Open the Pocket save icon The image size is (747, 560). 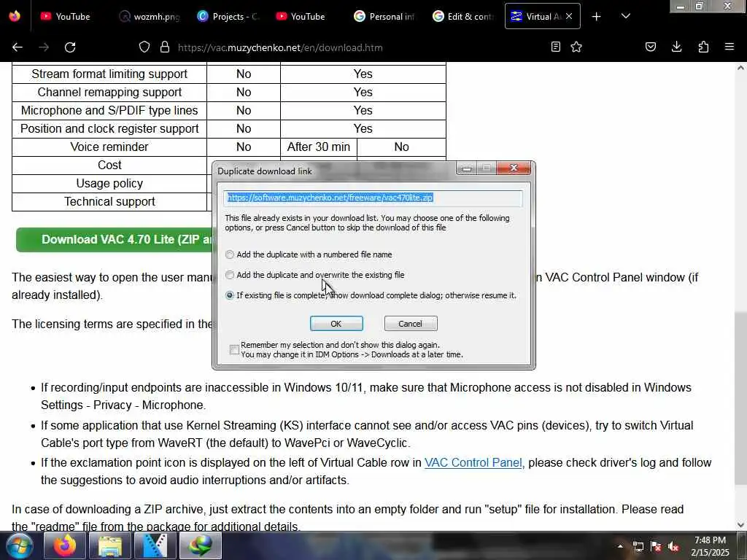pos(651,47)
